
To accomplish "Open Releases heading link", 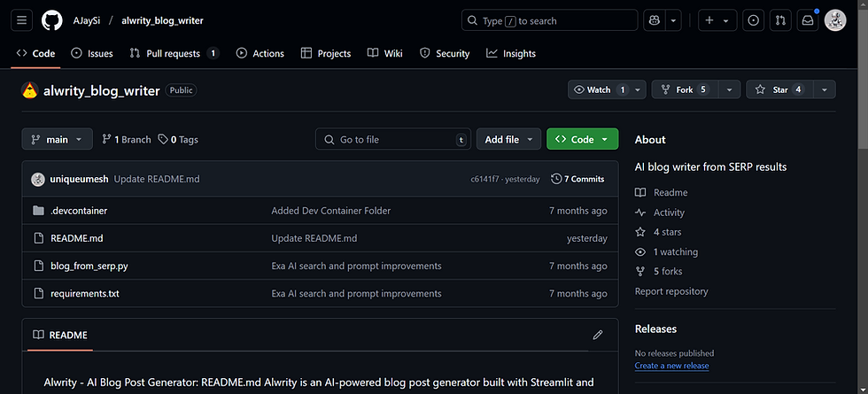I will point(655,328).
